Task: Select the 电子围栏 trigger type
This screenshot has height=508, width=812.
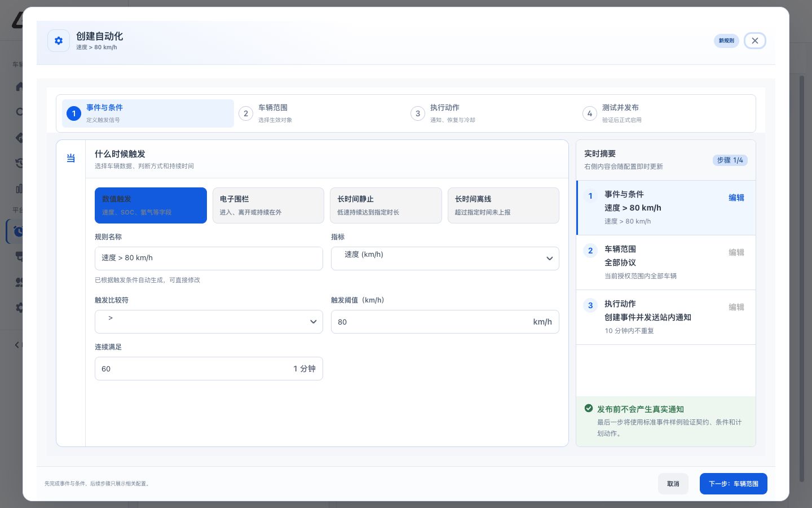Action: pyautogui.click(x=268, y=205)
